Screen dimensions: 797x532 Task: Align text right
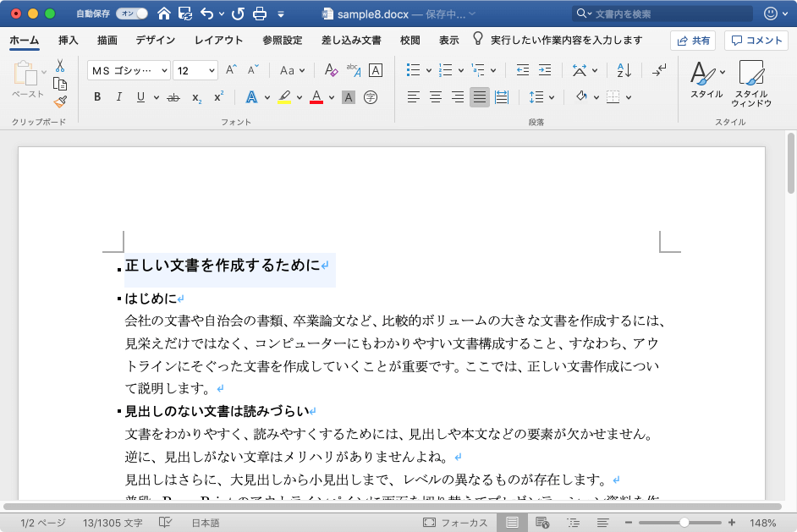click(x=458, y=97)
